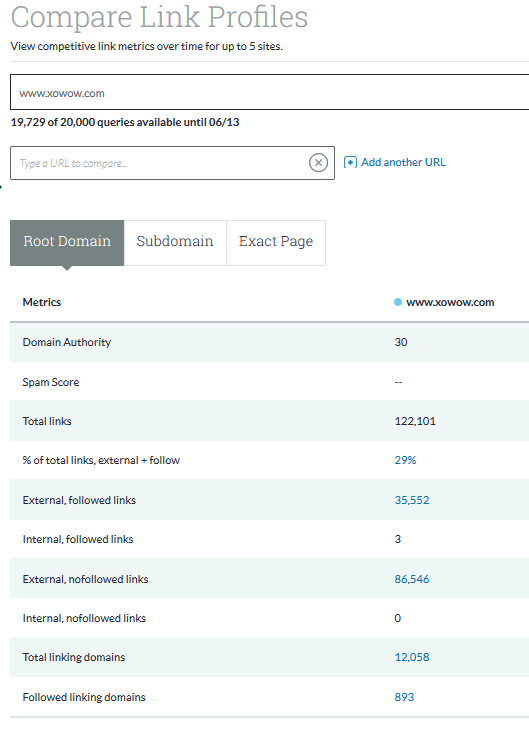Click the Compare Link Profiles heading
Viewport: 529px width, 735px height.
pos(159,17)
